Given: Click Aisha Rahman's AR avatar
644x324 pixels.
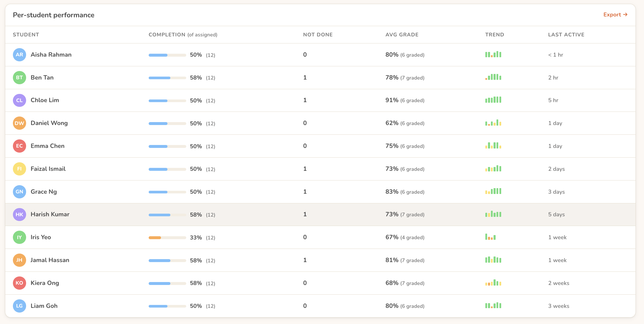Looking at the screenshot, I should tap(19, 55).
